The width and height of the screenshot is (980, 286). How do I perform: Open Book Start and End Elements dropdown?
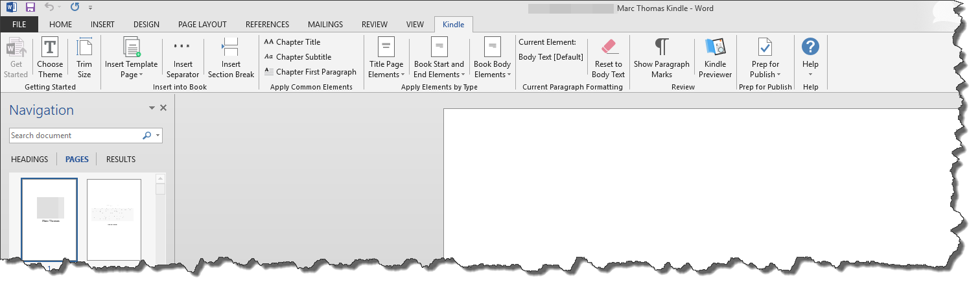[439, 58]
